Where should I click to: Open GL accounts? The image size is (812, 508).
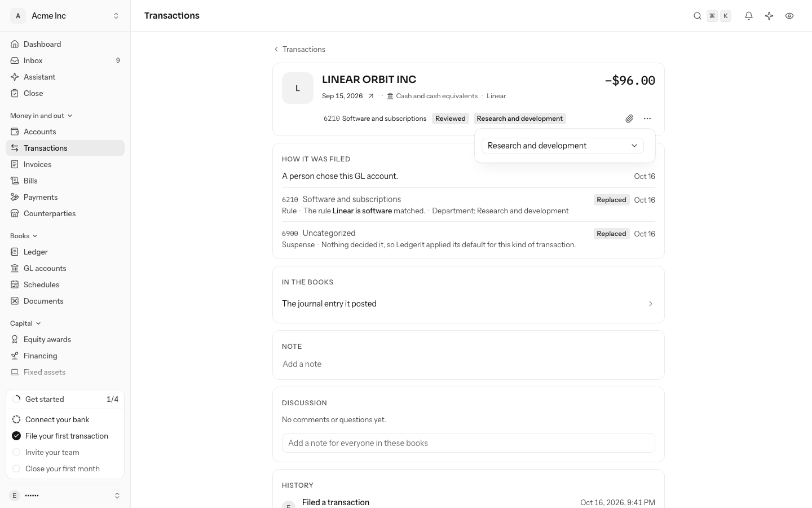coord(65,268)
